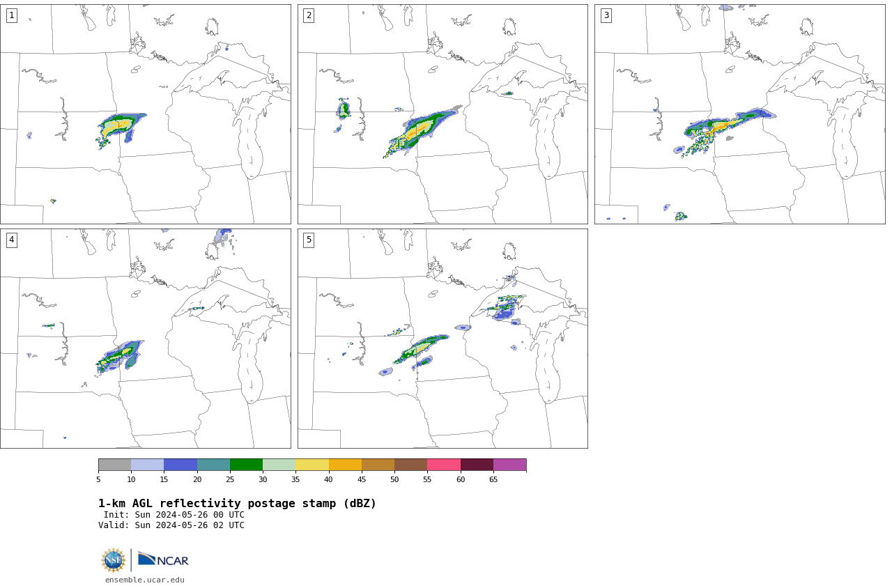Click the pink 55-60 dBZ swatch
Viewport: 892px width, 588px height.
(444, 465)
